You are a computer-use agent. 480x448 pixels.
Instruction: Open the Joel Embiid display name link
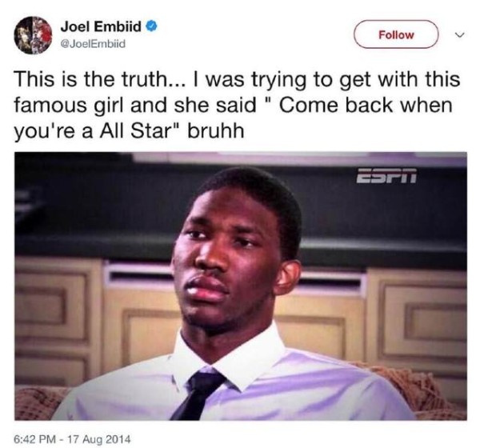tap(101, 26)
